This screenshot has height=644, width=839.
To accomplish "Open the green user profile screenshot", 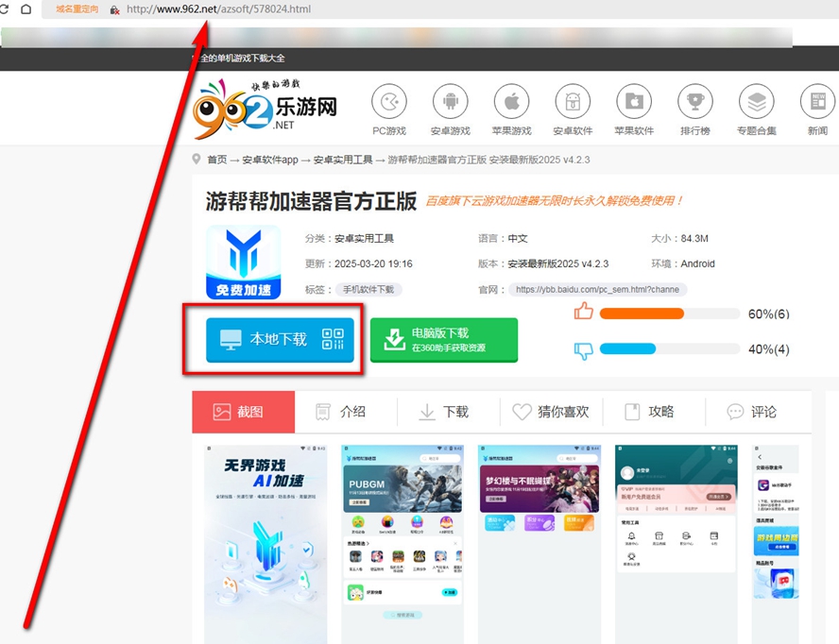I will click(x=676, y=544).
